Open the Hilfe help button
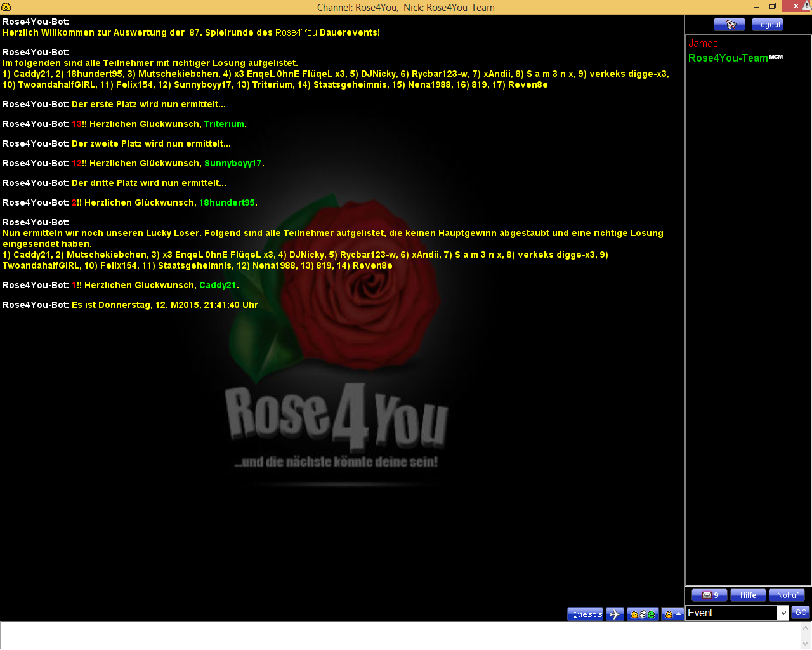This screenshot has width=812, height=650. point(748,595)
